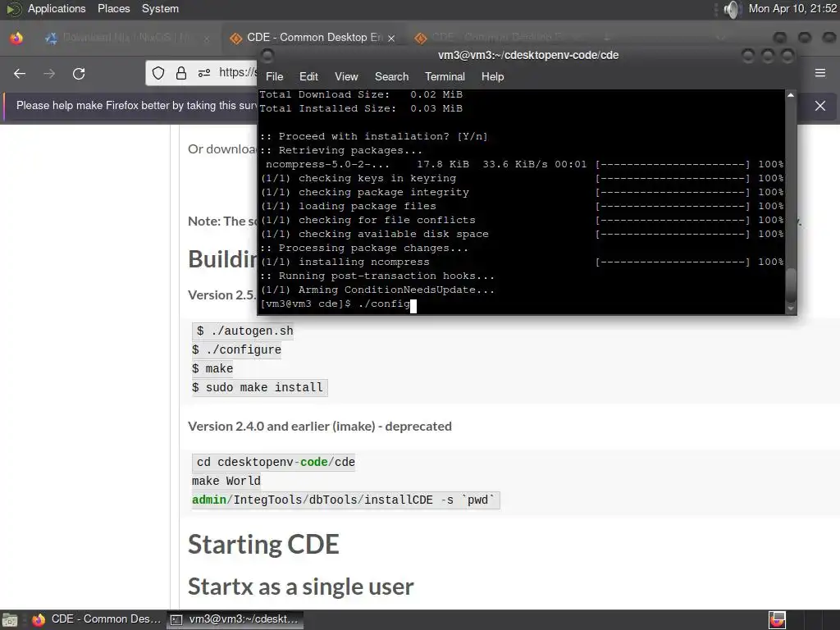The width and height of the screenshot is (840, 630).
Task: Open the terminal Search menu
Action: (x=391, y=76)
